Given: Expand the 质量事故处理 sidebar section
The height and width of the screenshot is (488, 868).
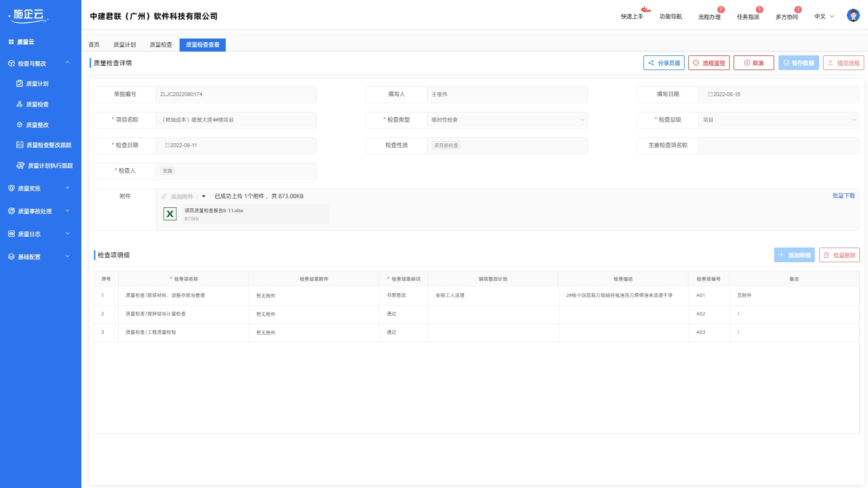Looking at the screenshot, I should [67, 211].
